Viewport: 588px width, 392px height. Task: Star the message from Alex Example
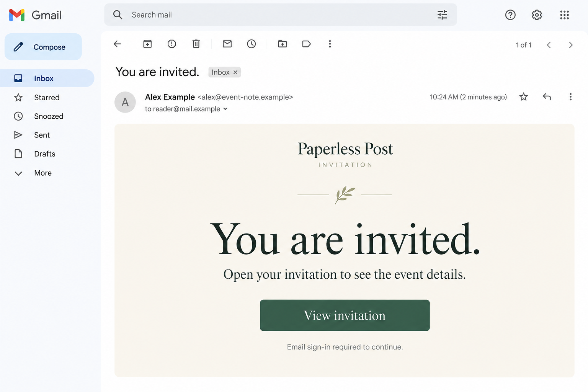coord(524,97)
